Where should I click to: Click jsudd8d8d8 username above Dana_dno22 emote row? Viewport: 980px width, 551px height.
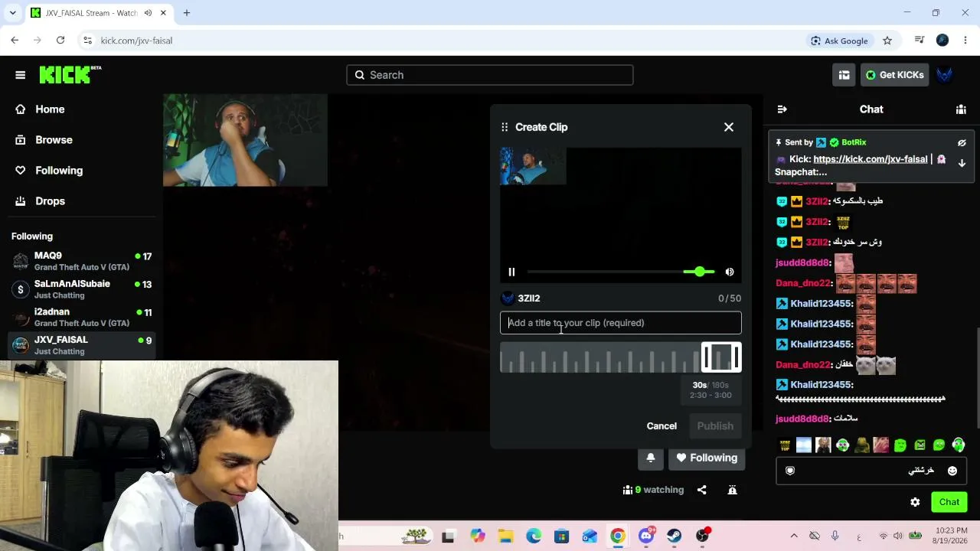(802, 262)
